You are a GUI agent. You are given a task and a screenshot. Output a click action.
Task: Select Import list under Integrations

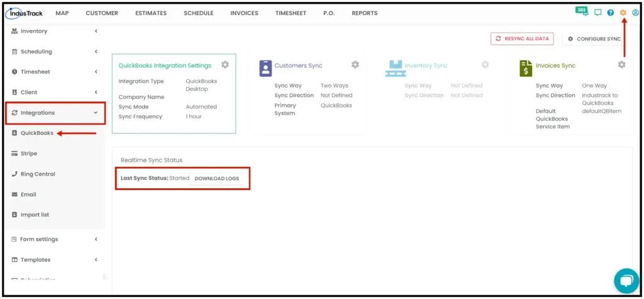35,215
